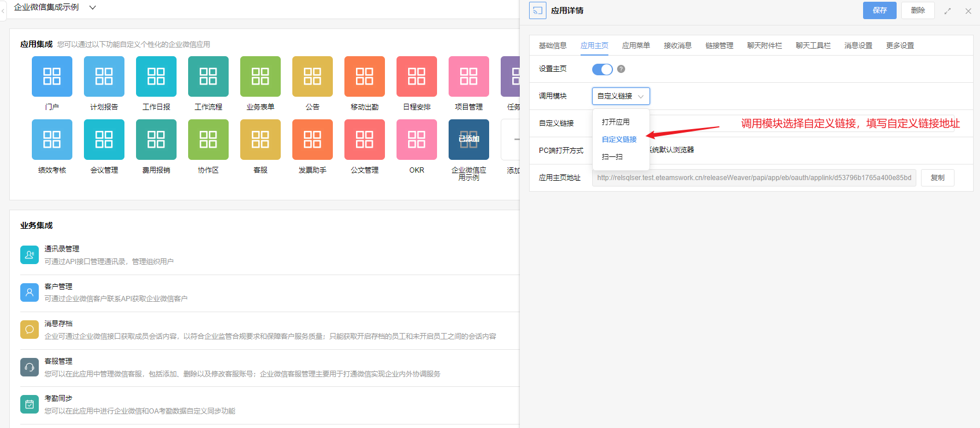This screenshot has height=428, width=980.
Task: Open the 业务表单 app icon
Action: 260,76
